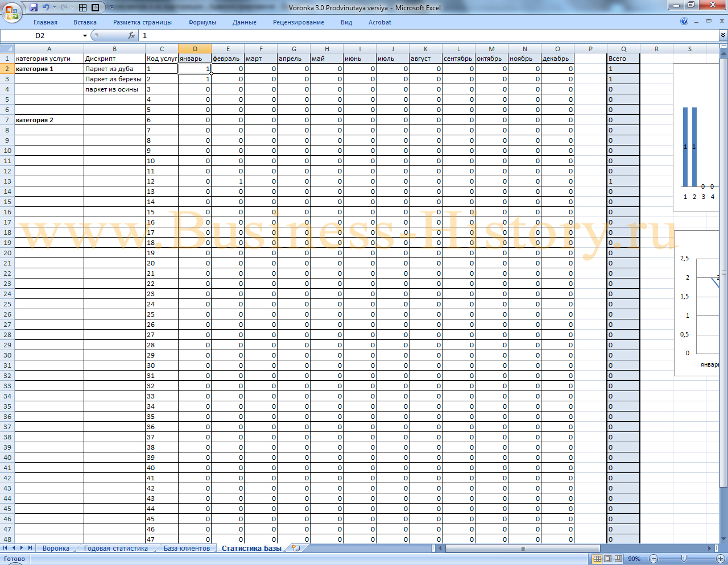This screenshot has height=565, width=728.
Task: Click the bar chart on the right
Action: pos(697,138)
